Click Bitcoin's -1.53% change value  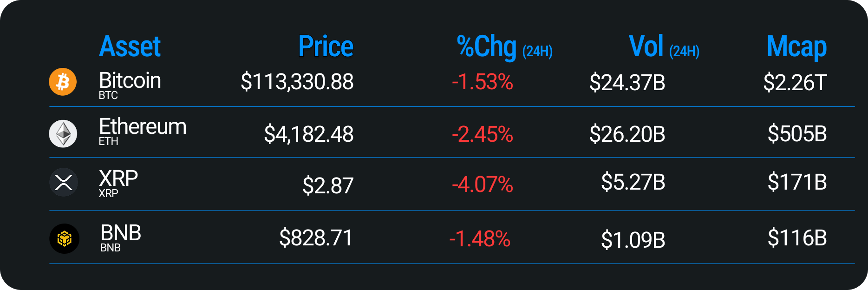[x=482, y=82]
